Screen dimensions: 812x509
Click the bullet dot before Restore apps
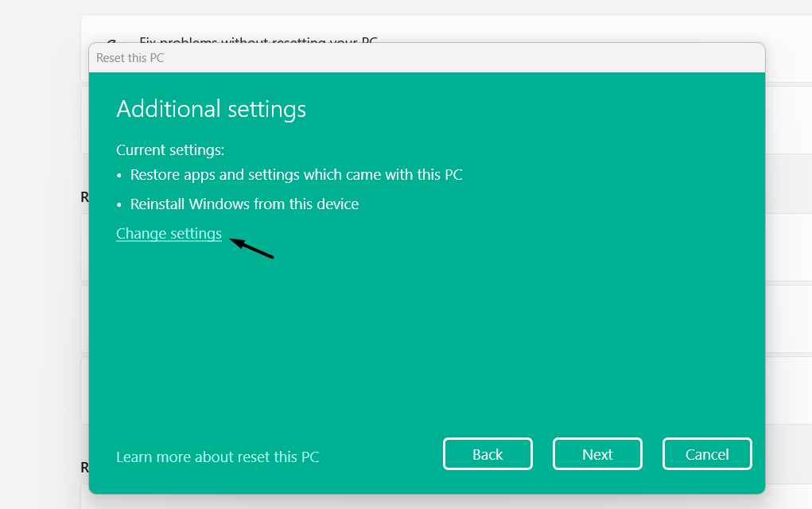pyautogui.click(x=119, y=176)
